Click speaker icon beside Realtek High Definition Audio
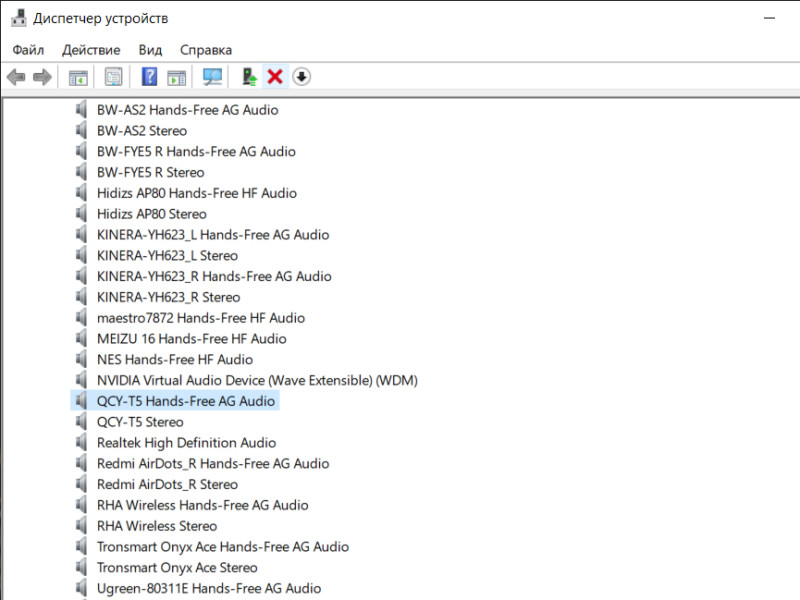Image resolution: width=800 pixels, height=600 pixels. click(x=81, y=442)
